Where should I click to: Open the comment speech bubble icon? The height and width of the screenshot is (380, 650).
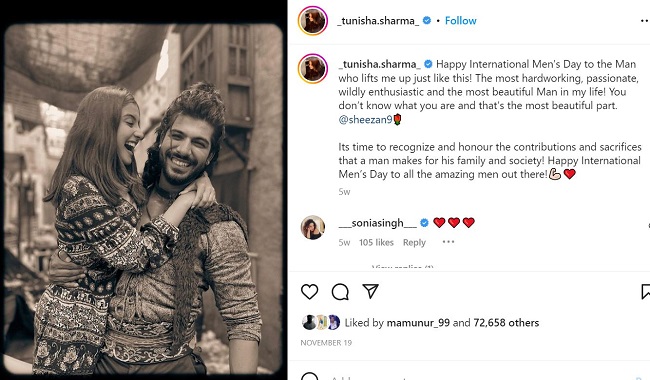coord(340,292)
